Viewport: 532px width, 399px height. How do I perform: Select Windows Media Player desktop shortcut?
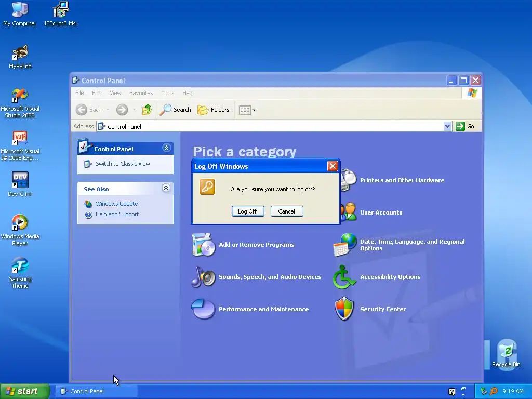pos(20,230)
